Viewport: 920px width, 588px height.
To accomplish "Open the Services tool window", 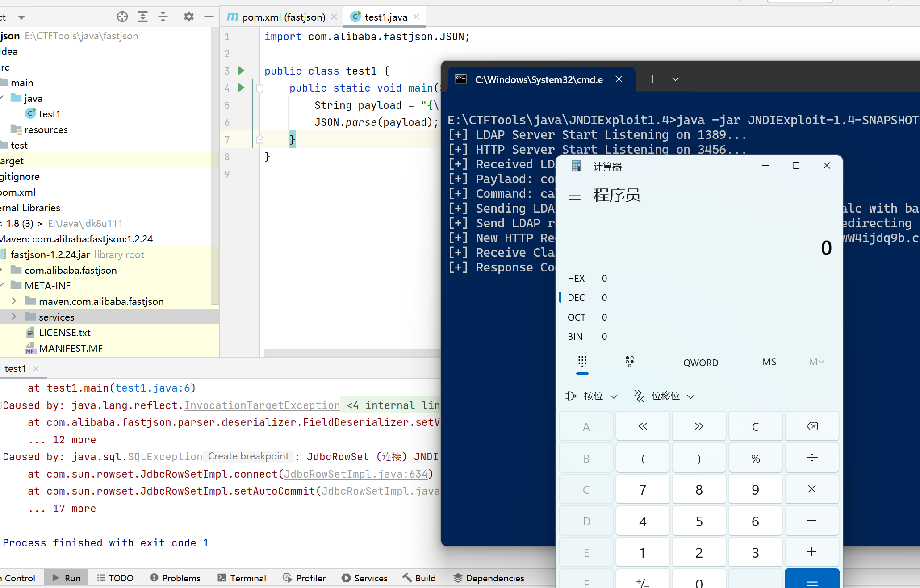I will click(x=364, y=578).
